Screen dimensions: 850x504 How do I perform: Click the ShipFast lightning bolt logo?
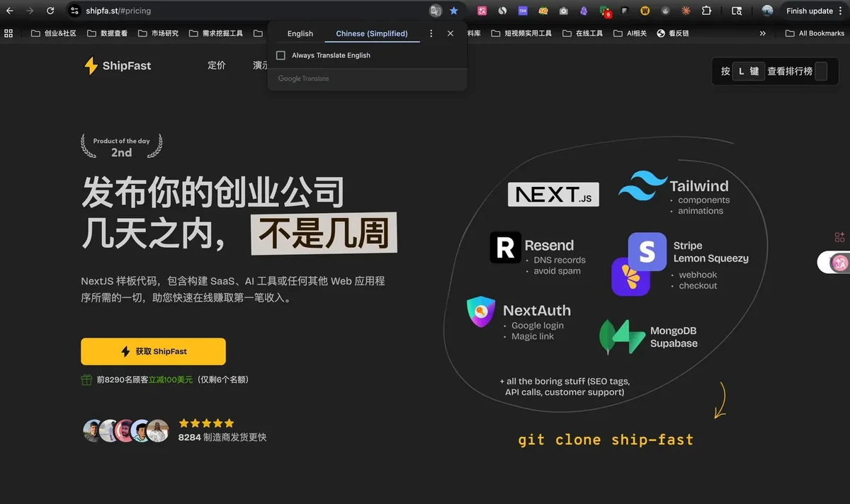[91, 66]
